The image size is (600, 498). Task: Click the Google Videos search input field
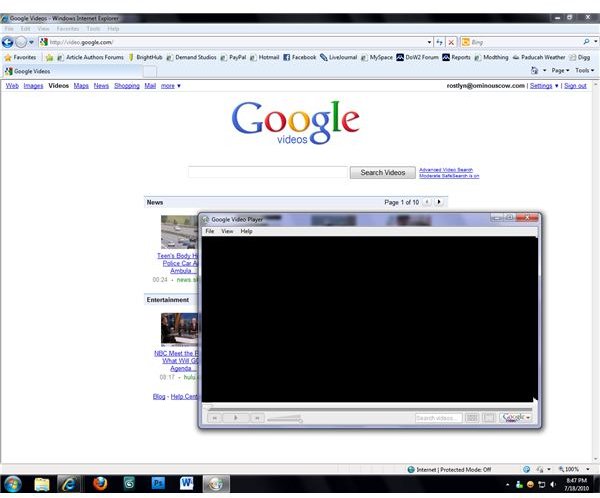(x=267, y=173)
